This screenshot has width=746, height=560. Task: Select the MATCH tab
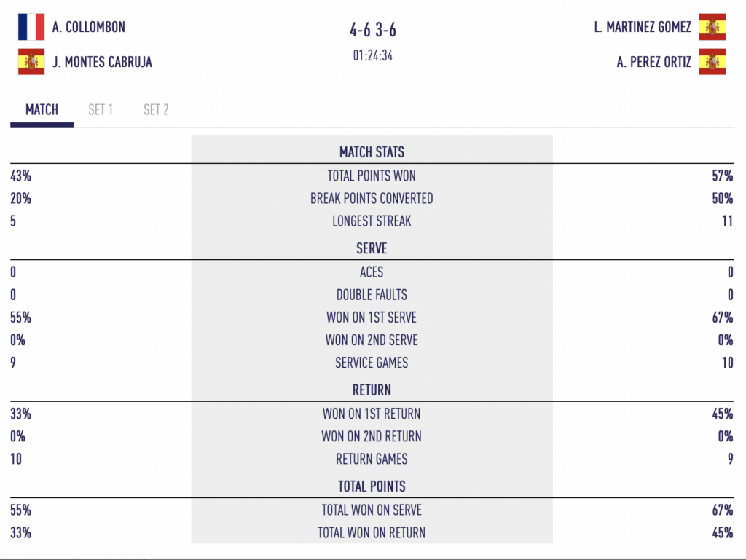tap(42, 110)
